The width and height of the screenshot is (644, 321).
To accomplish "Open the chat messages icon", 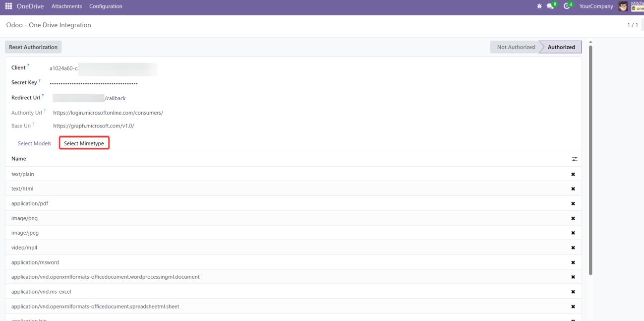I will 550,6.
